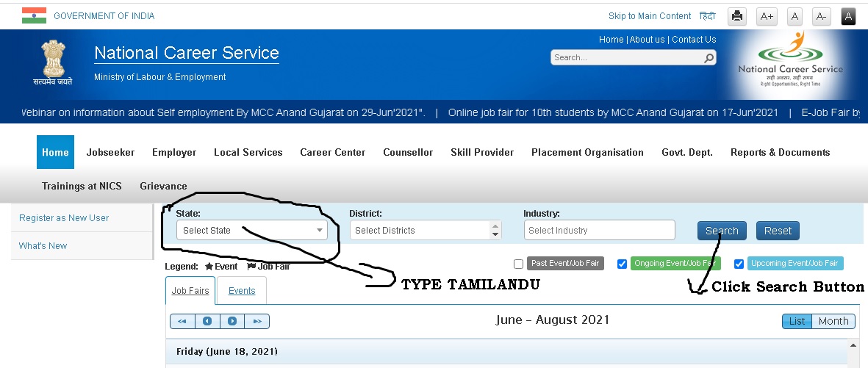The width and height of the screenshot is (868, 368).
Task: Click Online job fair for 10th students ticker
Action: point(613,113)
